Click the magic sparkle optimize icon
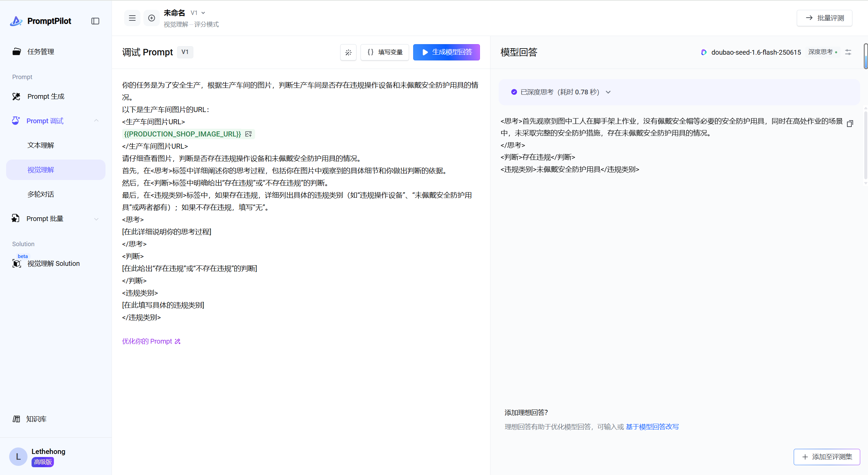Viewport: 868px width, 475px height. (348, 52)
